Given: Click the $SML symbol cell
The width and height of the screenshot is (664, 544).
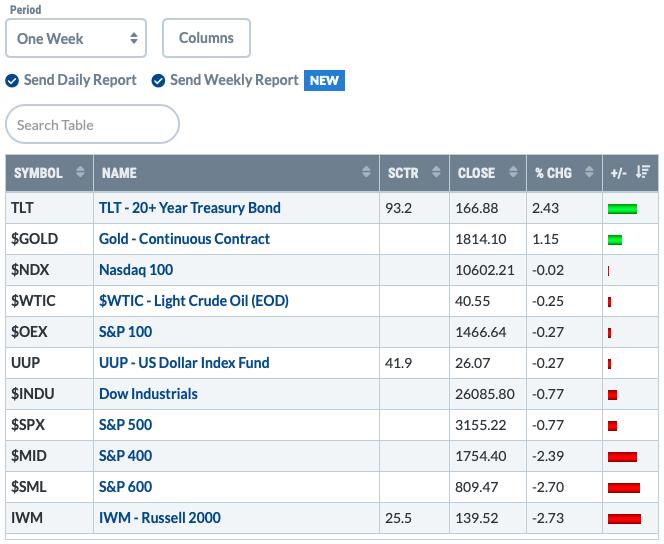Looking at the screenshot, I should pos(50,486).
